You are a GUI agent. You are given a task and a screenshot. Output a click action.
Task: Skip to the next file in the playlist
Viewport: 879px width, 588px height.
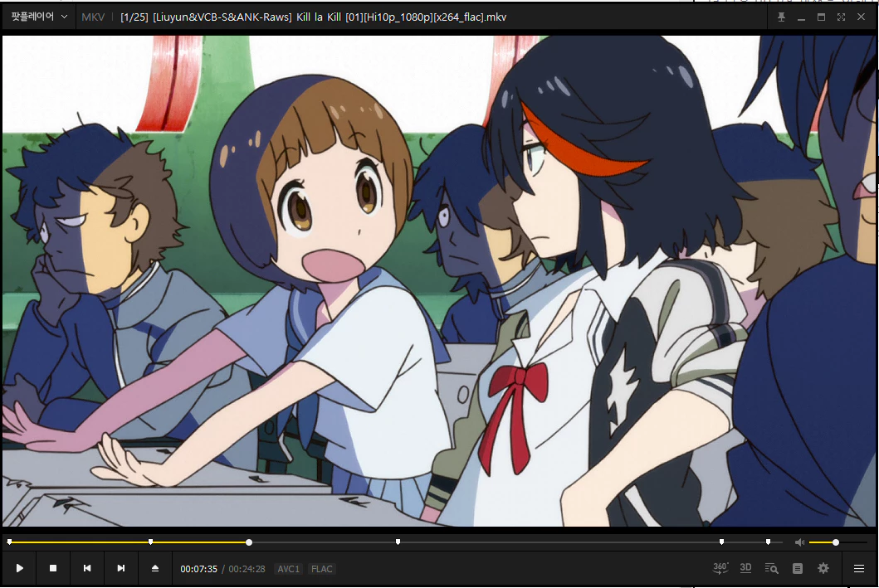(x=120, y=568)
